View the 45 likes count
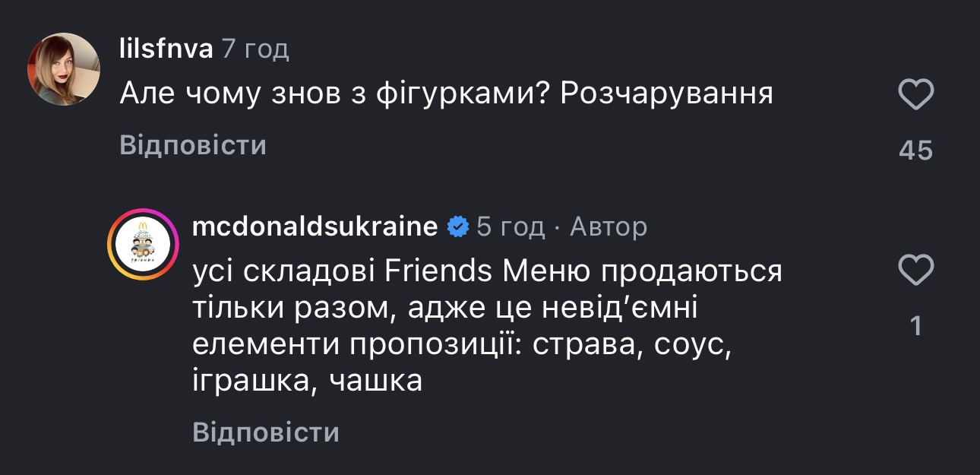The width and height of the screenshot is (980, 475). [x=915, y=150]
